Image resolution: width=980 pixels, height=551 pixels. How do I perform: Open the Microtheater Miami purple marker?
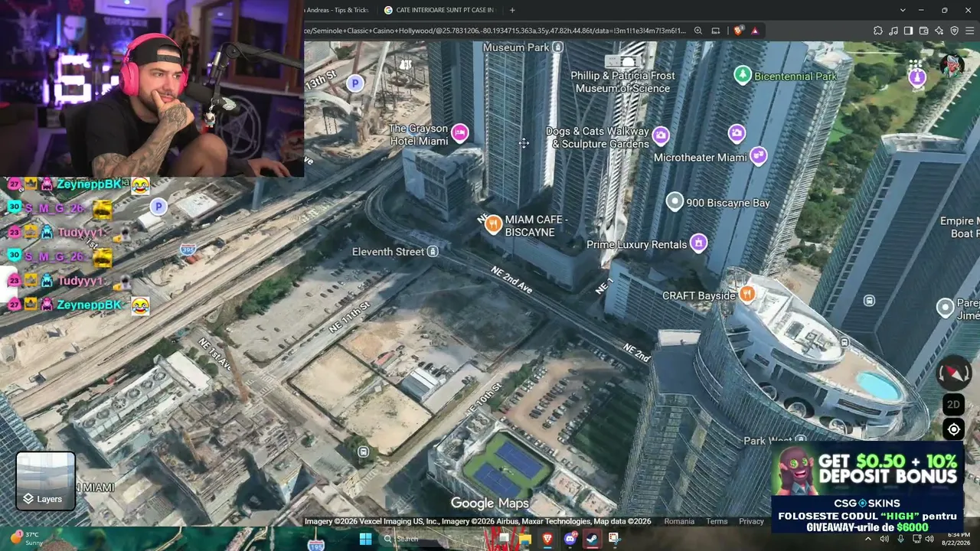point(758,155)
